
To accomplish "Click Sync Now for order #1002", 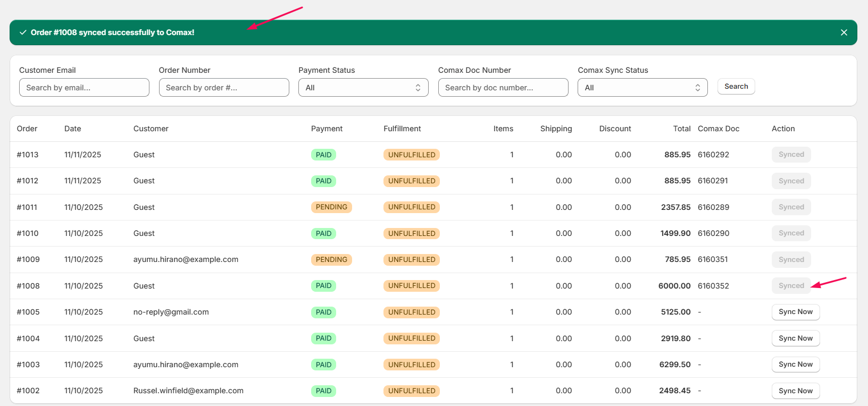I will [x=795, y=391].
